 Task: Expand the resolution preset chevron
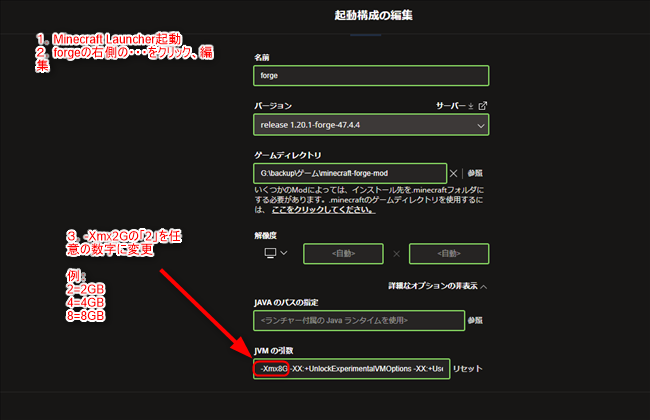[x=282, y=253]
